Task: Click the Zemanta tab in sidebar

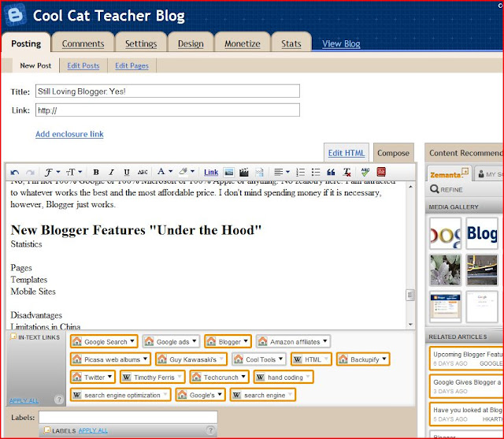Action: 450,173
